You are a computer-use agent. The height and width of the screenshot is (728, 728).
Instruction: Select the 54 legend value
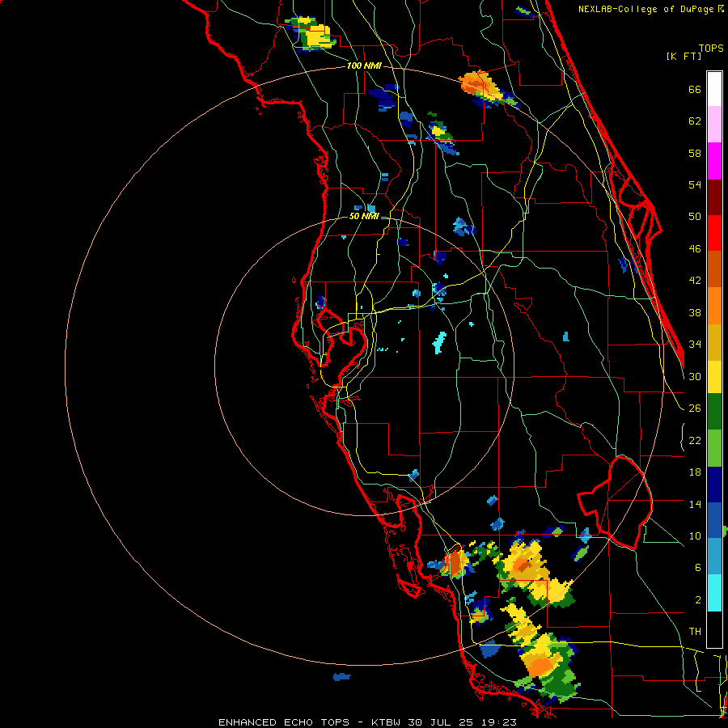coord(695,184)
